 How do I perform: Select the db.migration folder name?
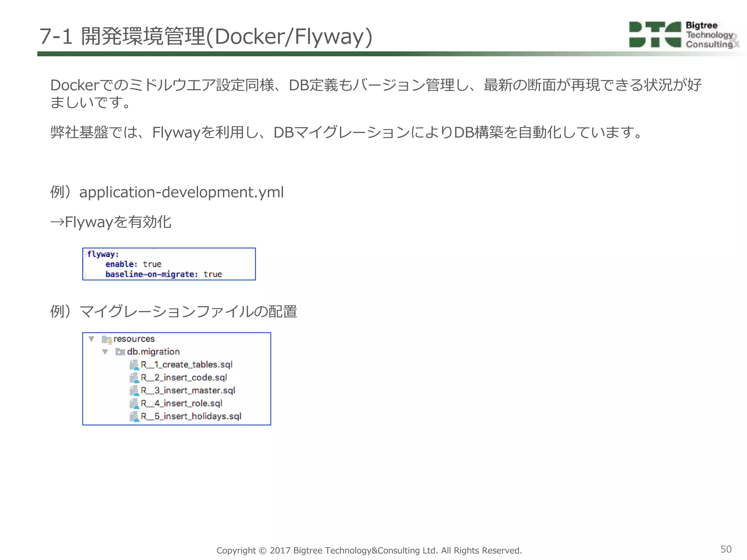153,352
